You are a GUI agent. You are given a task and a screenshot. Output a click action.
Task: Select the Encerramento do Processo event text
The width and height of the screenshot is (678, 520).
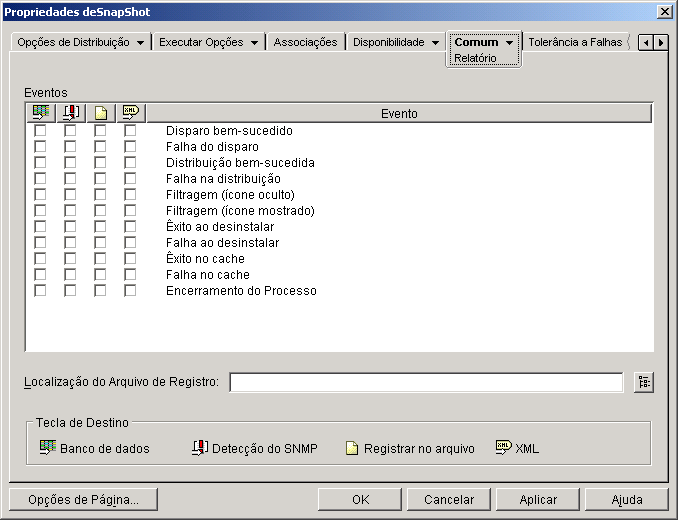pyautogui.click(x=241, y=290)
